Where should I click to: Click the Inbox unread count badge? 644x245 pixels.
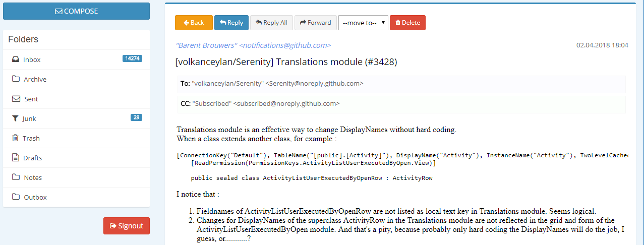pos(132,58)
